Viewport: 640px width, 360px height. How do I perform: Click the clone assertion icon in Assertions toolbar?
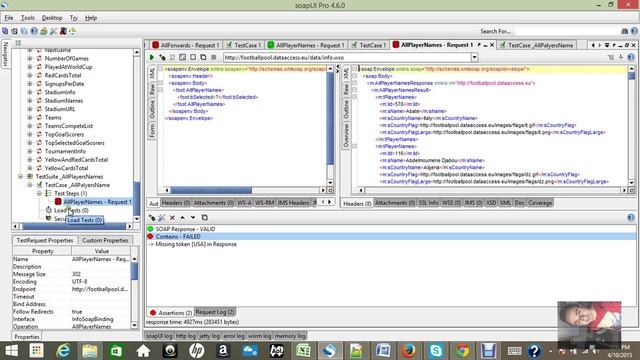[204, 218]
